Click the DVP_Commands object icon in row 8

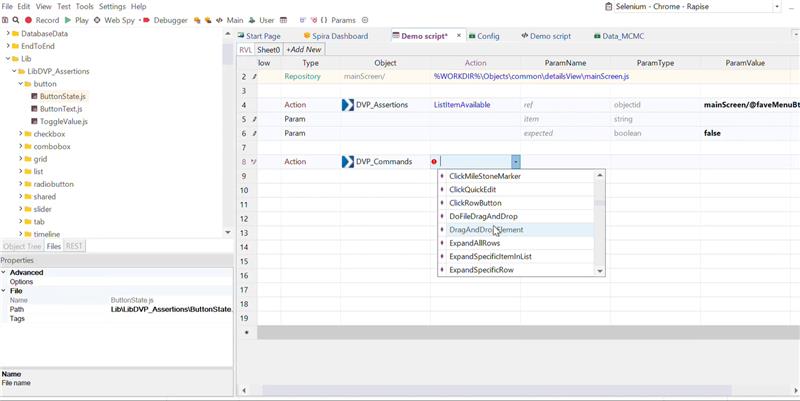click(347, 162)
